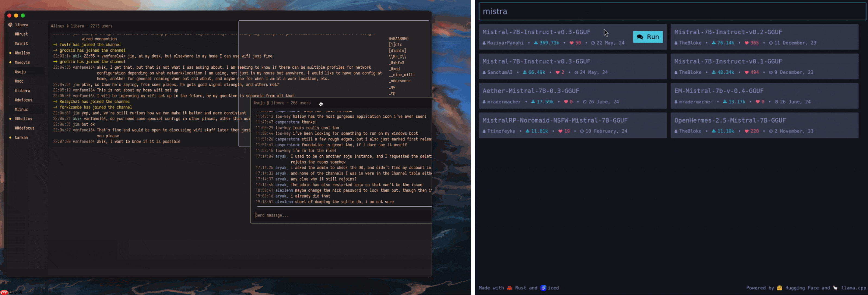Click the chat bubble icon inside the Run button
868x295 pixels.
pos(640,37)
